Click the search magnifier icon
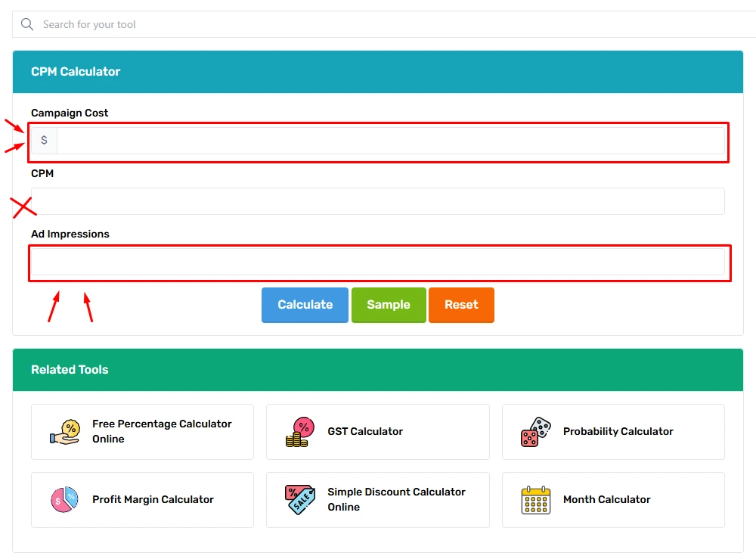Image resolution: width=756 pixels, height=559 pixels. (x=27, y=24)
